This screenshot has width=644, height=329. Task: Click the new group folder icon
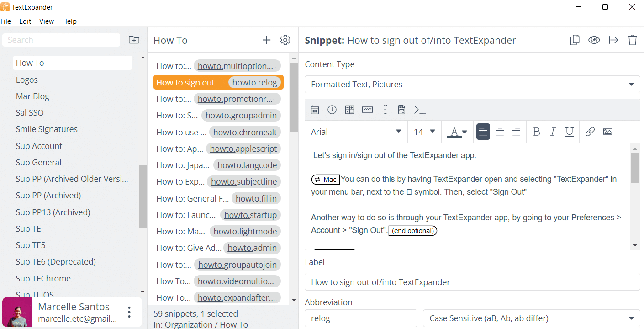(134, 40)
